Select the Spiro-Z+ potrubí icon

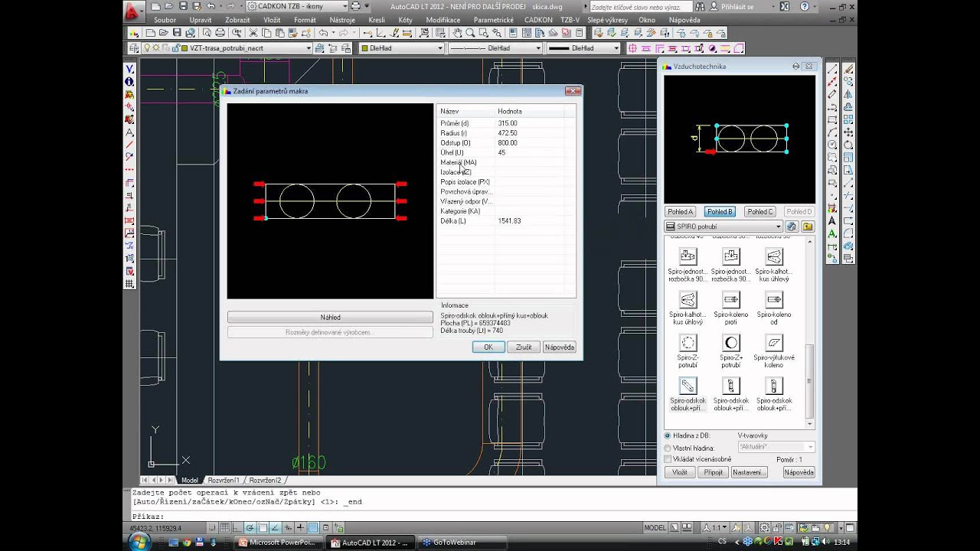731,343
